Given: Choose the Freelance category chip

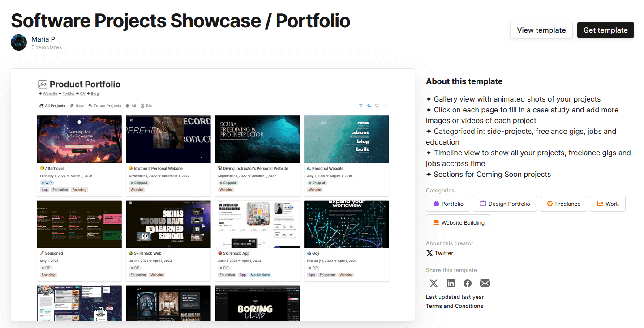Looking at the screenshot, I should (563, 204).
